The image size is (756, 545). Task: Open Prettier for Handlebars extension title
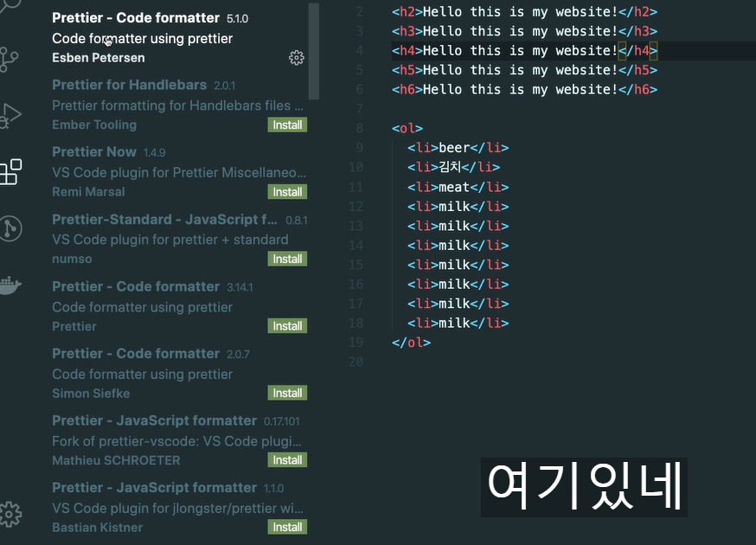coord(129,85)
